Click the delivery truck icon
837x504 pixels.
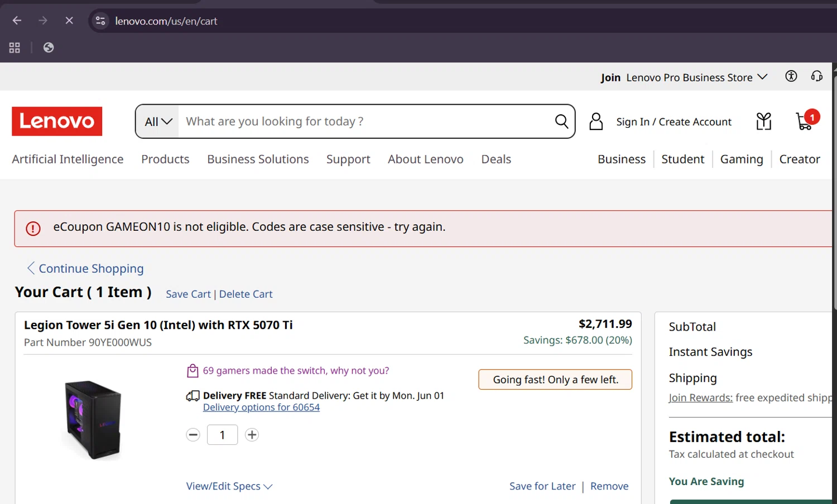[x=193, y=396]
